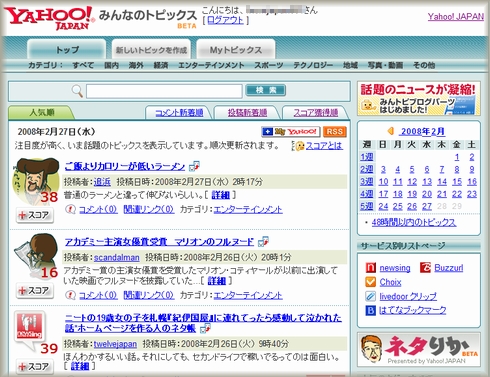Select the 投稿新着順 sort tab

click(x=247, y=113)
